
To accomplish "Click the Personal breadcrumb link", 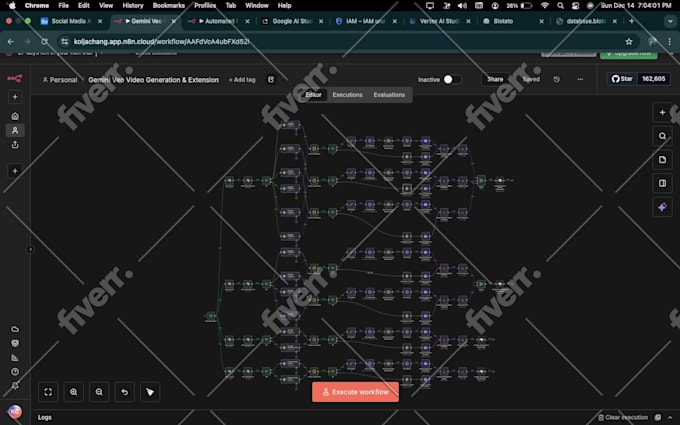I will (60, 80).
